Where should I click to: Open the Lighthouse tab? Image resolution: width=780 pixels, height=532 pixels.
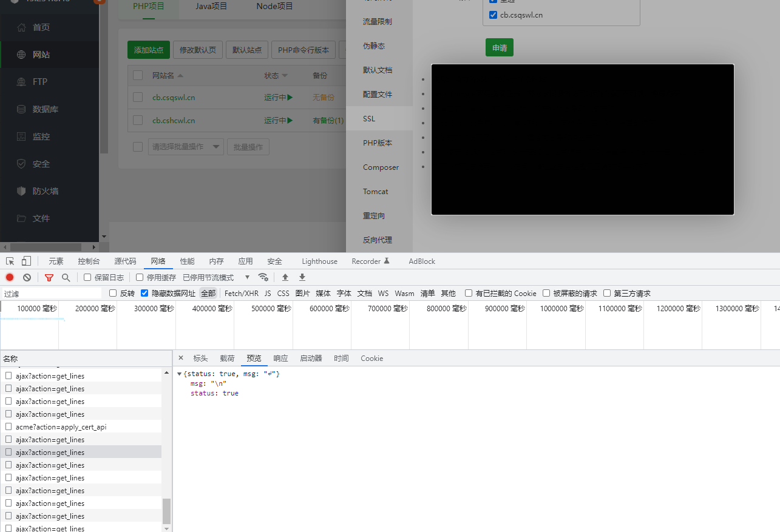pyautogui.click(x=319, y=261)
